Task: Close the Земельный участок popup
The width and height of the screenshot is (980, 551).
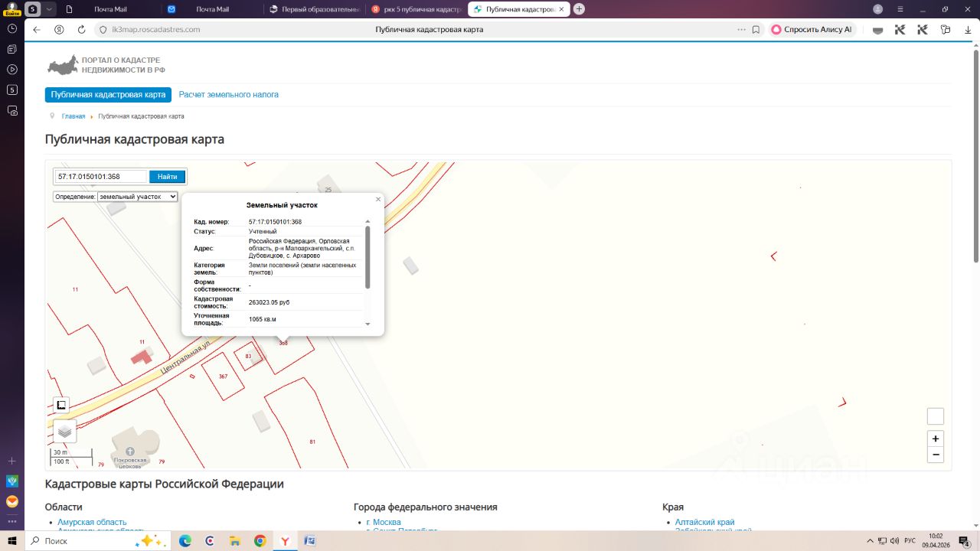Action: [x=377, y=199]
